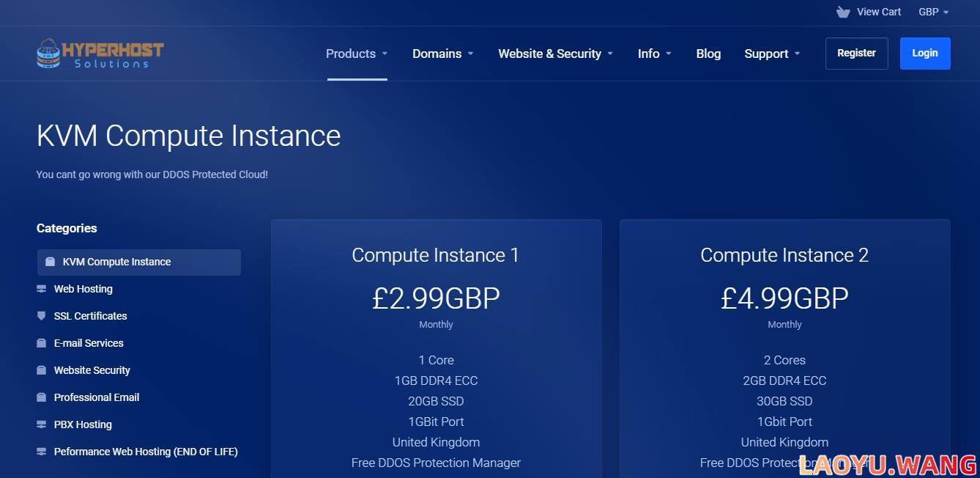
Task: Expand the Products menu
Action: point(357,54)
